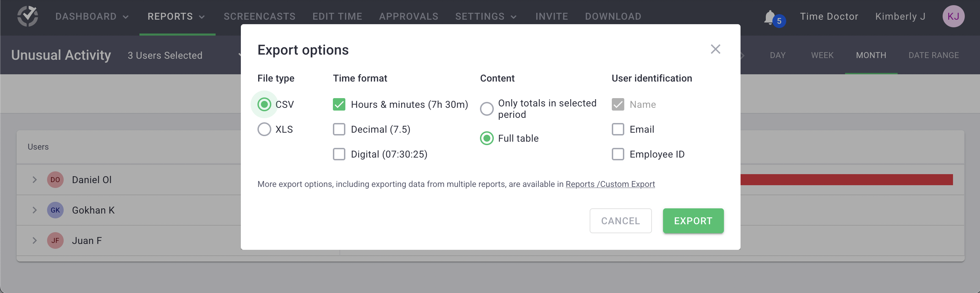Open the Download page
The image size is (980, 293).
tap(613, 16)
